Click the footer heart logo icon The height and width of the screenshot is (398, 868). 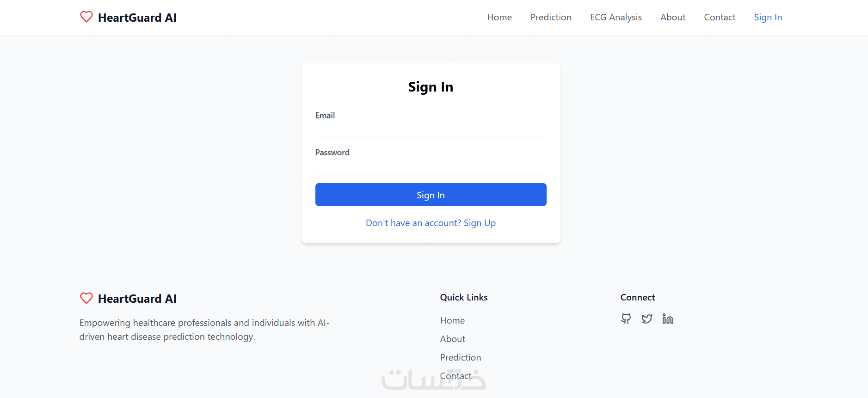86,298
